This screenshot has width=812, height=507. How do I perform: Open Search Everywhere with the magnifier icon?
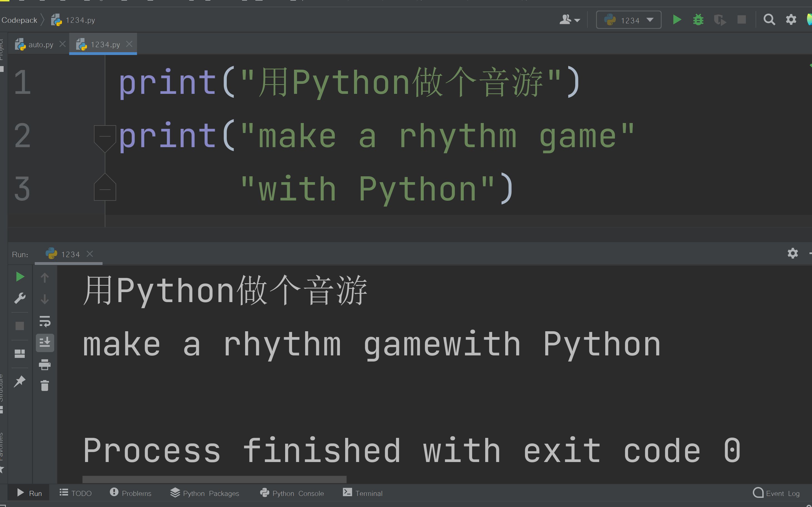click(x=769, y=20)
